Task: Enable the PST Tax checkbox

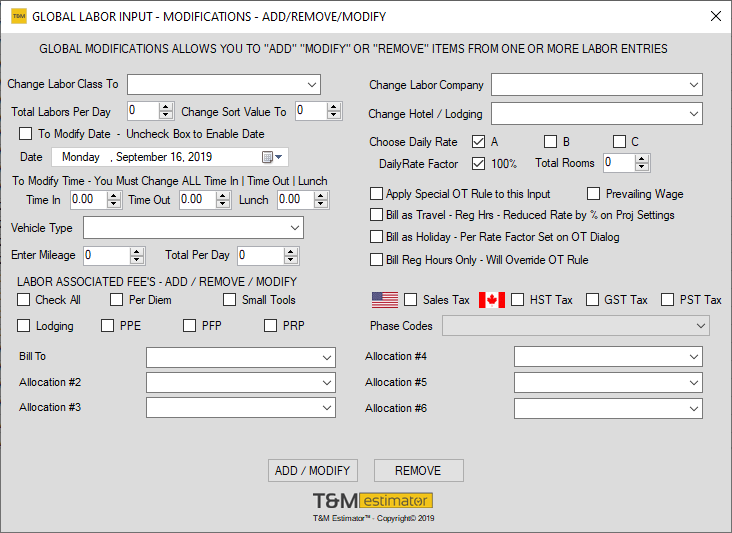Action: (x=668, y=300)
